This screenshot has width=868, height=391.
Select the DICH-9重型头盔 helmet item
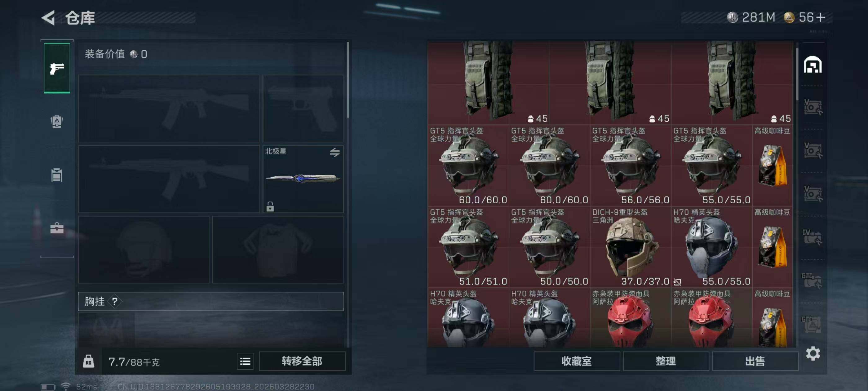[x=631, y=247]
